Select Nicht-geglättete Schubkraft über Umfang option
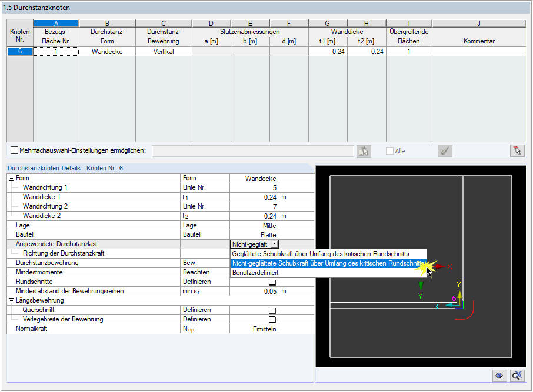Screen dimensions: 533x392 point(328,263)
